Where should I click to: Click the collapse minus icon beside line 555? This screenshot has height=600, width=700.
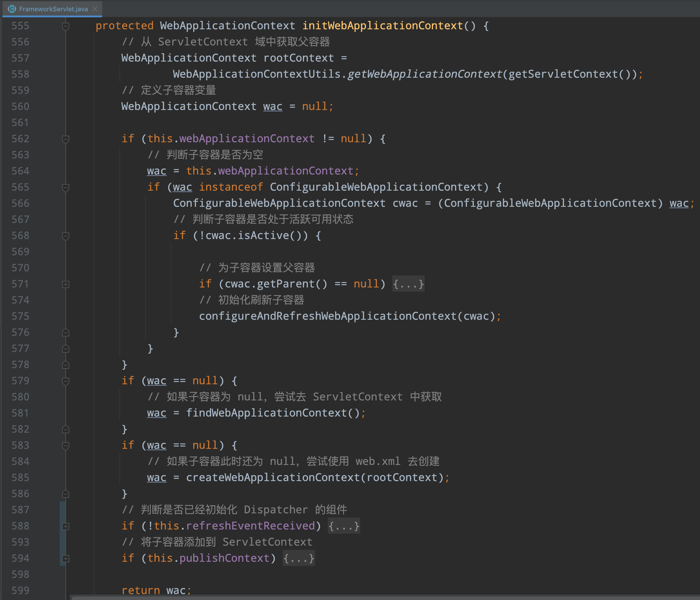65,26
